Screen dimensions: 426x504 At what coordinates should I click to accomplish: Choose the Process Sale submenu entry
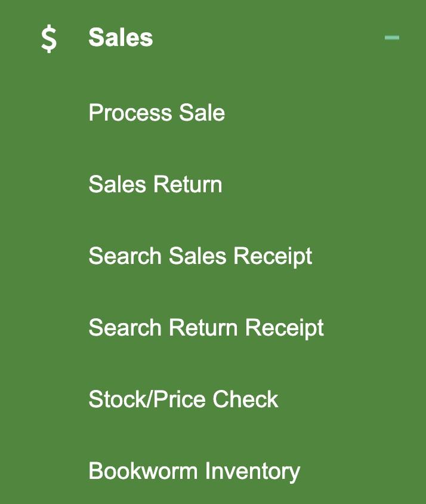(156, 112)
